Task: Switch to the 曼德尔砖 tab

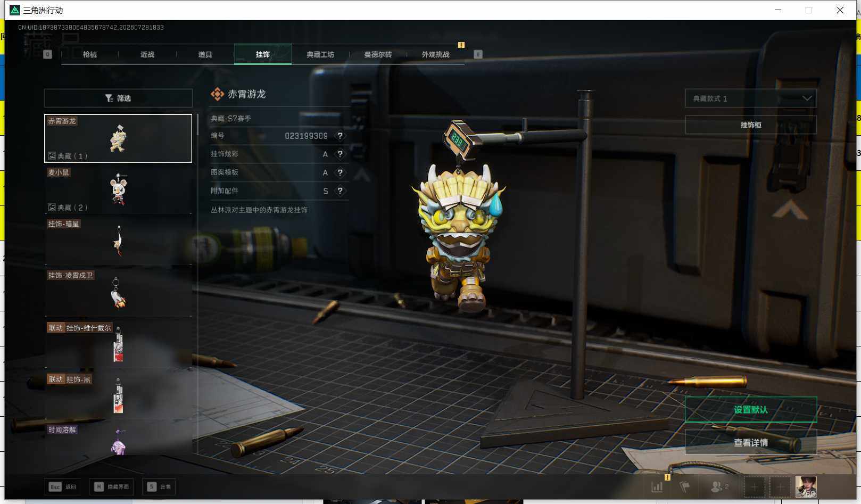Action: (x=378, y=54)
